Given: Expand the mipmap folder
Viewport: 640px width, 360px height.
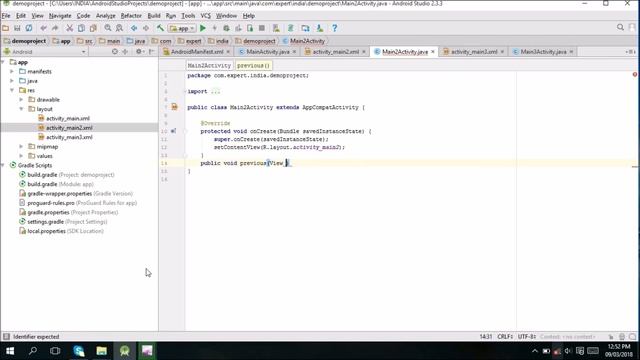Looking at the screenshot, I should 21,147.
